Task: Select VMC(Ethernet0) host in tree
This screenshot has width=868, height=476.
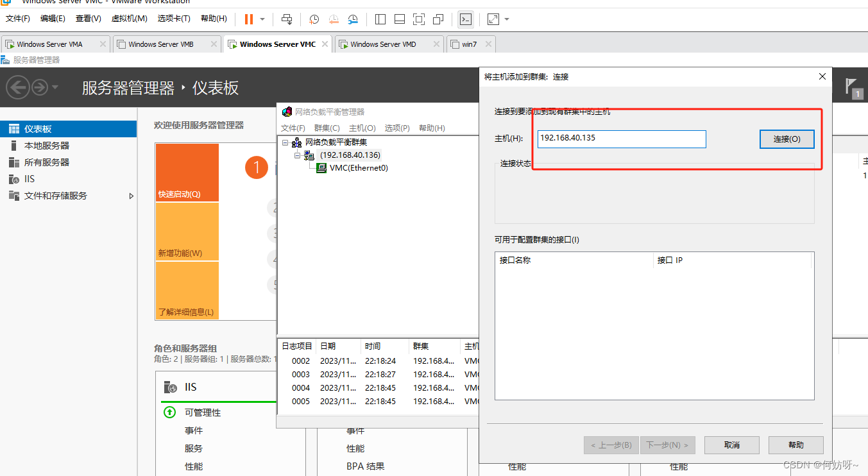Action: tap(358, 168)
